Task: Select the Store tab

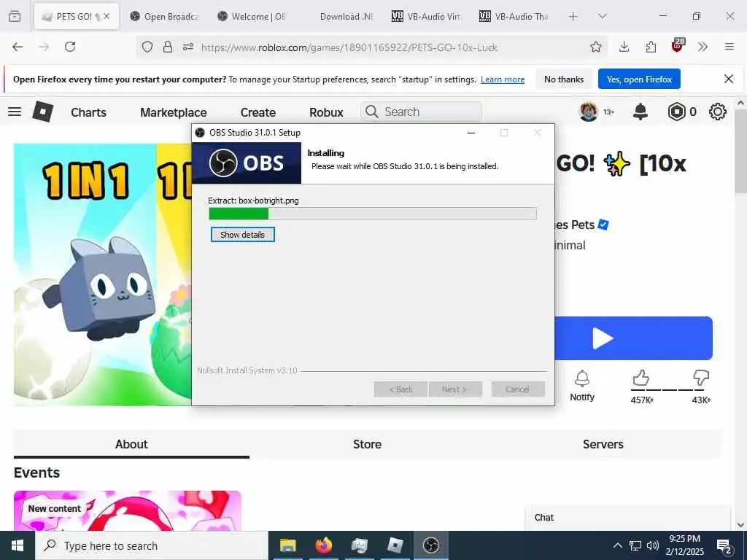Action: [368, 444]
